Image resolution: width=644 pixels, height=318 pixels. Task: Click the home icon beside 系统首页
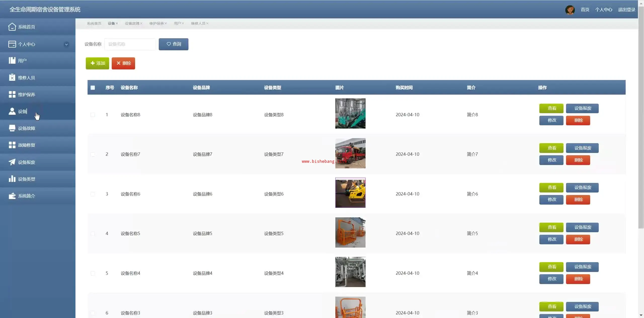click(12, 27)
